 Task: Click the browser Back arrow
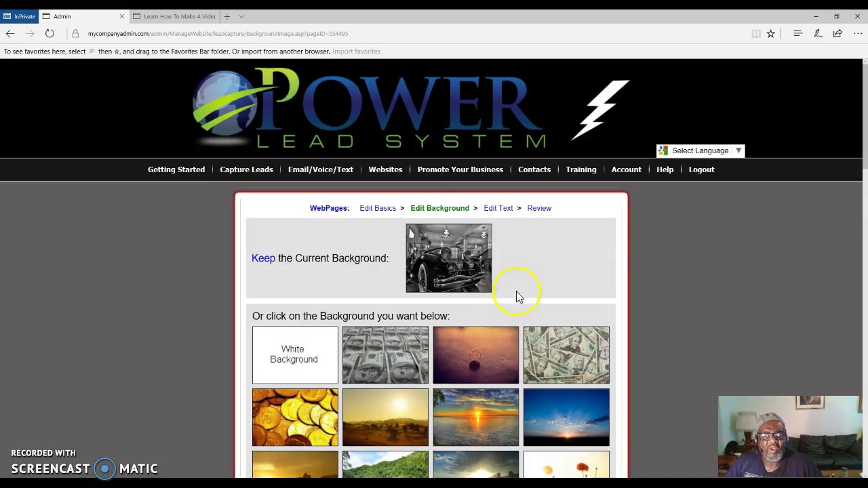[9, 33]
